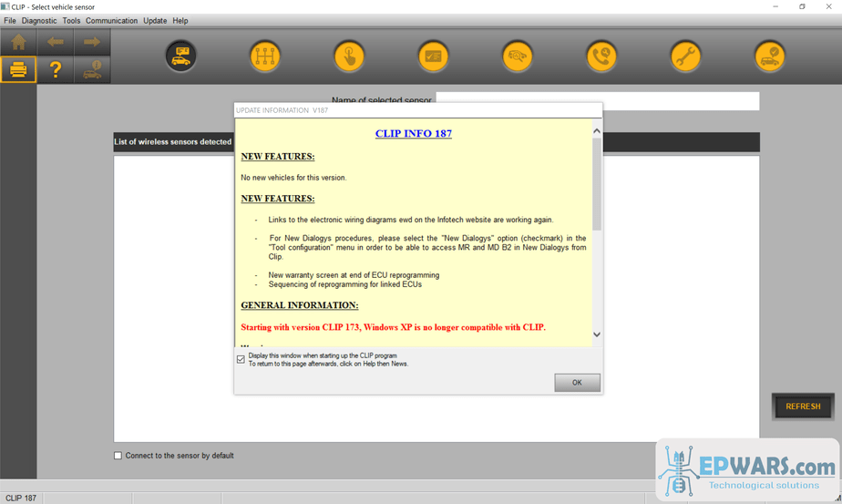Click the Name of selected sensor field

pos(598,101)
